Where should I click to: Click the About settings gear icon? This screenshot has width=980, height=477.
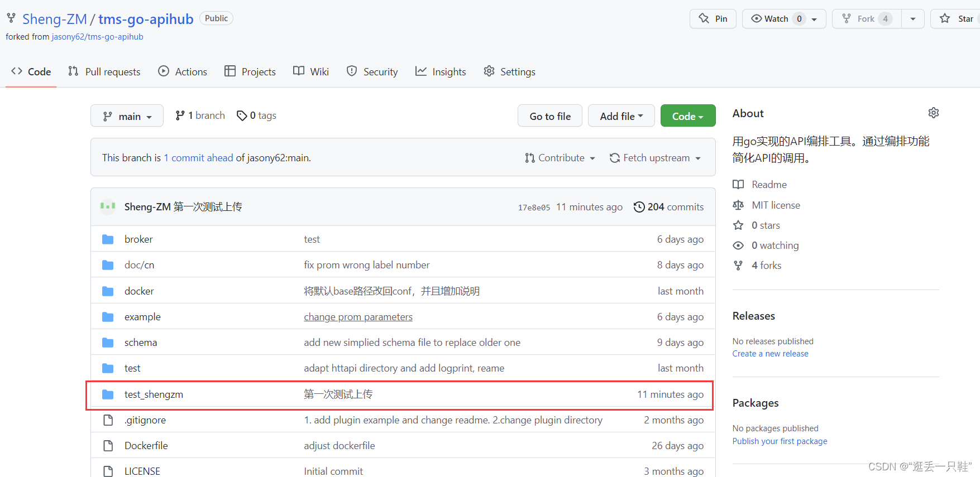click(933, 113)
